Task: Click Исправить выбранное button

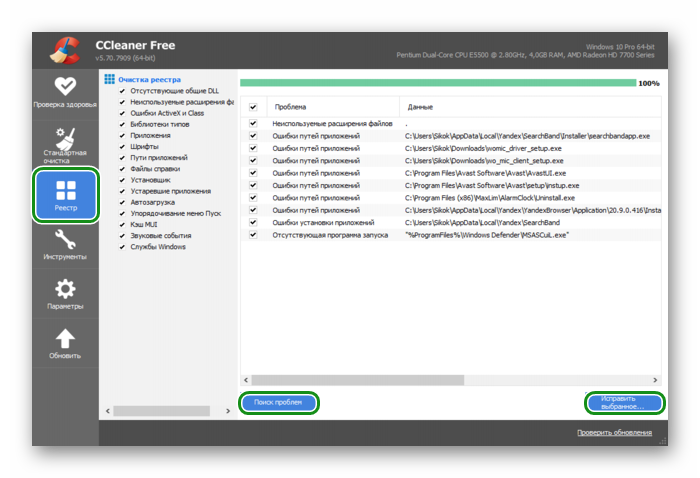Action: pos(625,403)
